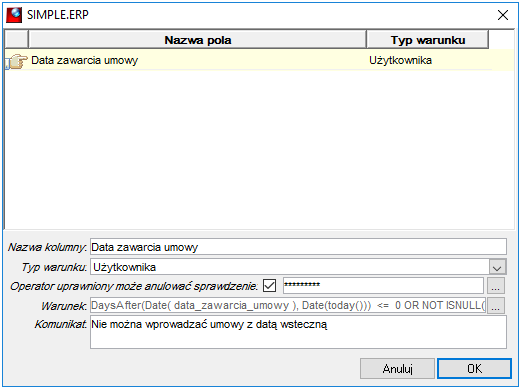Screen dimensions: 520x389
Task: Open the ellipsis button beside the password field
Action: (496, 286)
